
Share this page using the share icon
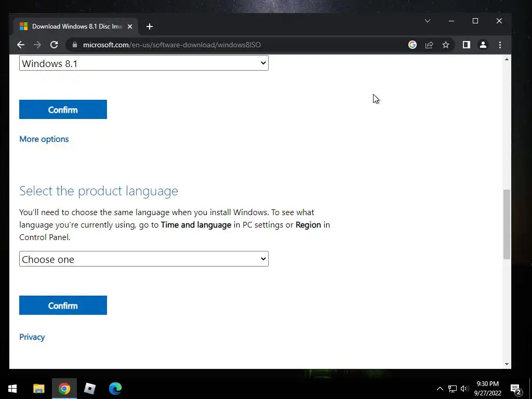pyautogui.click(x=429, y=45)
